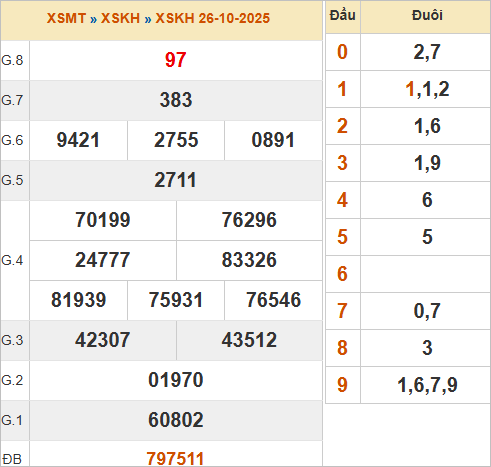Click the Đầu column header
The height and width of the screenshot is (467, 491).
[343, 15]
